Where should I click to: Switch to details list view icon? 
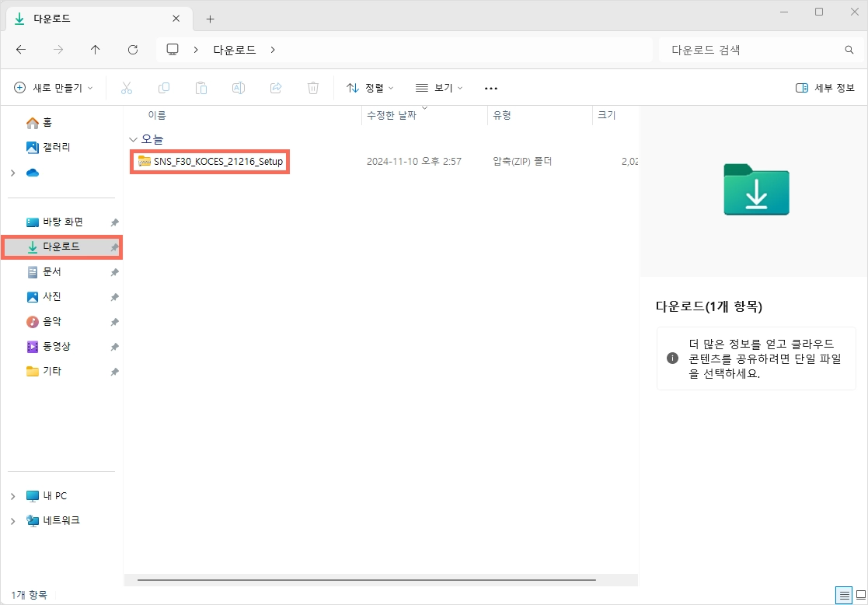844,596
